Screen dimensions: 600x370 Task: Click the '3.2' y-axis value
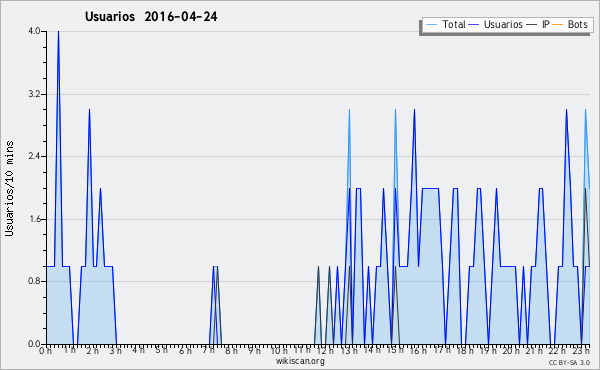[x=34, y=94]
